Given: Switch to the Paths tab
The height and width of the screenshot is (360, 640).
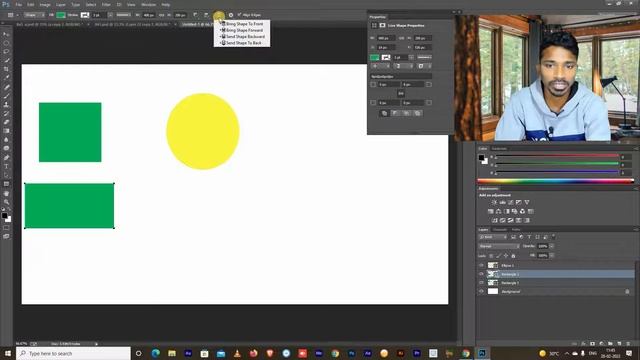Looking at the screenshot, I should click(516, 229).
